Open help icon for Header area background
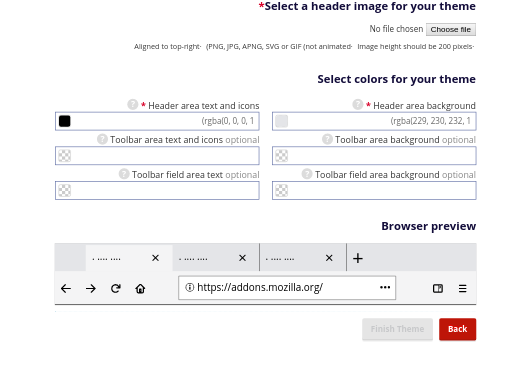Image resolution: width=518 pixels, height=374 pixels. 358,105
